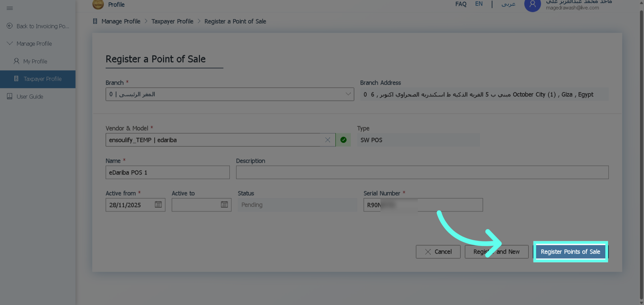This screenshot has width=644, height=305.
Task: Click the user avatar icon
Action: 532,5
